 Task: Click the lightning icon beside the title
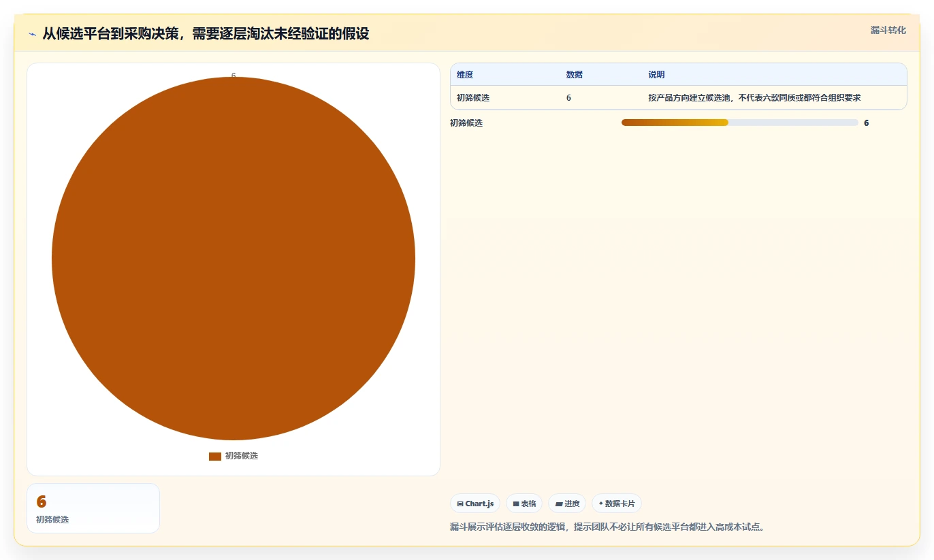click(x=32, y=34)
